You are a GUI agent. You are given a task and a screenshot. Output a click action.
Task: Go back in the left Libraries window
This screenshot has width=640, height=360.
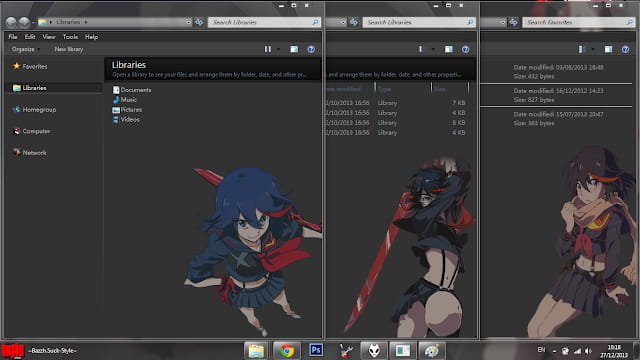point(11,22)
